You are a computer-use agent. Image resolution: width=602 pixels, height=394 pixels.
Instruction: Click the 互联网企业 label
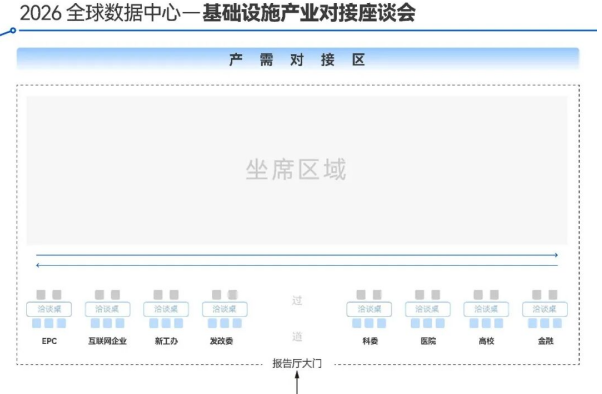coord(108,341)
